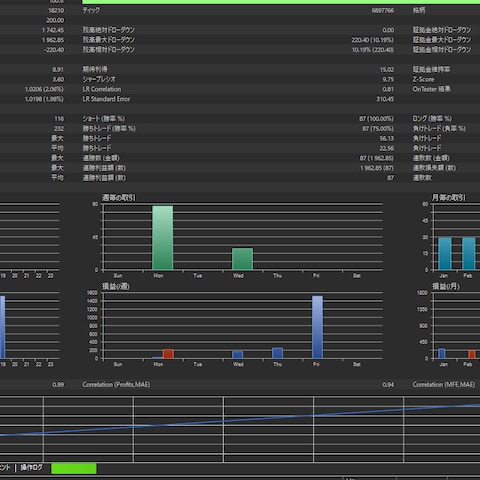Select the value 15.02
Screen dimensions: 480x480
[387, 70]
